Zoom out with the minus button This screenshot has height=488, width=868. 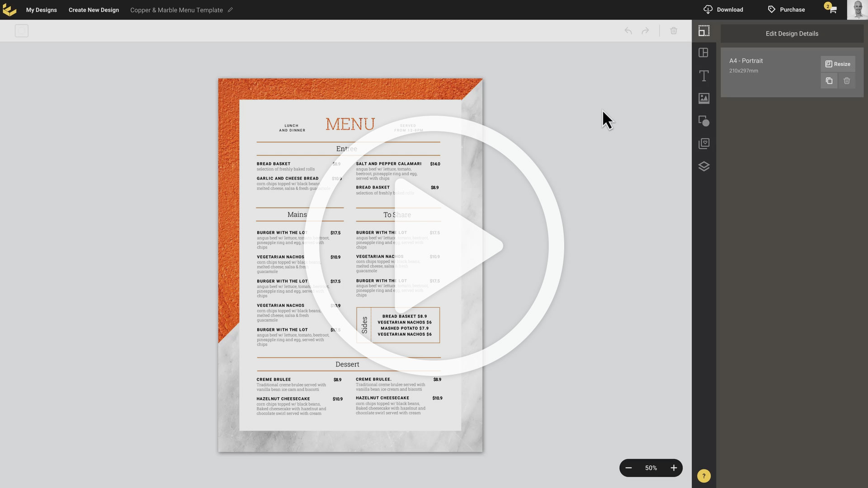coord(628,468)
